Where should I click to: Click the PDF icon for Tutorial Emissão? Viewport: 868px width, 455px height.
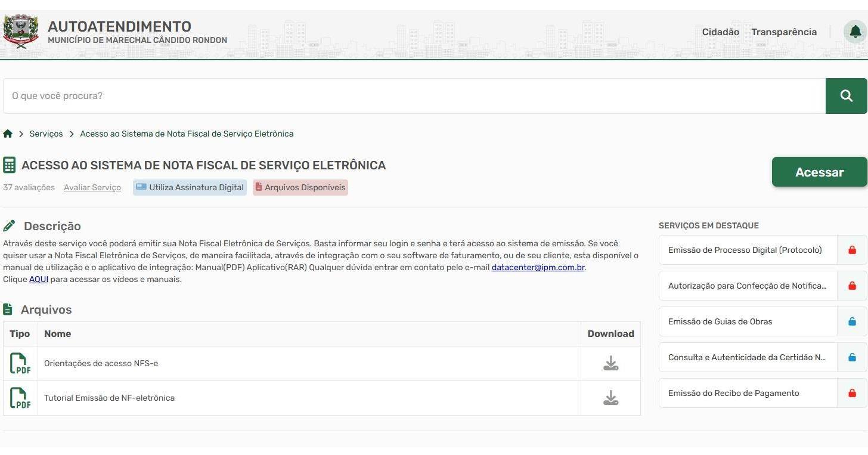tap(20, 398)
